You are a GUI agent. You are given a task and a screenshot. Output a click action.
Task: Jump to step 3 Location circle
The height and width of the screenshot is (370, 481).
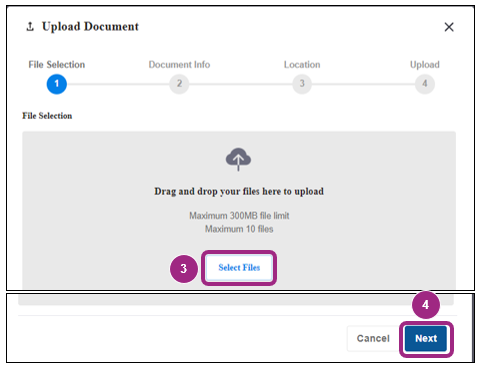pyautogui.click(x=302, y=84)
